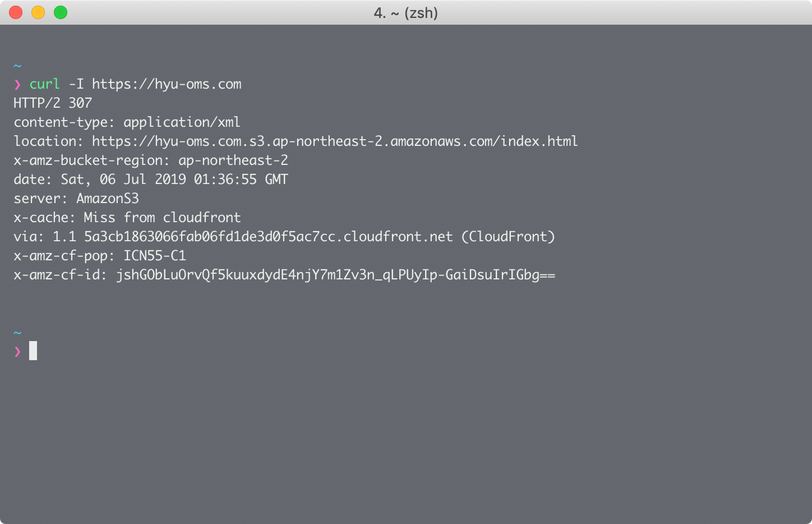Click the cyan tilde above the curl command
The image size is (812, 524).
[x=17, y=65]
